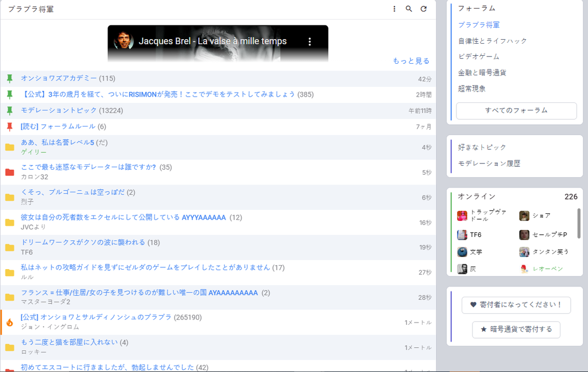The height and width of the screenshot is (372, 588).
Task: Select ビデオゲーム forum
Action: pyautogui.click(x=479, y=57)
